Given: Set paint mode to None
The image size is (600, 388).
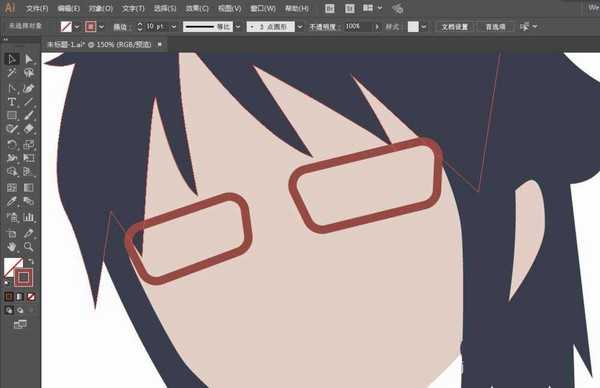Looking at the screenshot, I should [31, 297].
